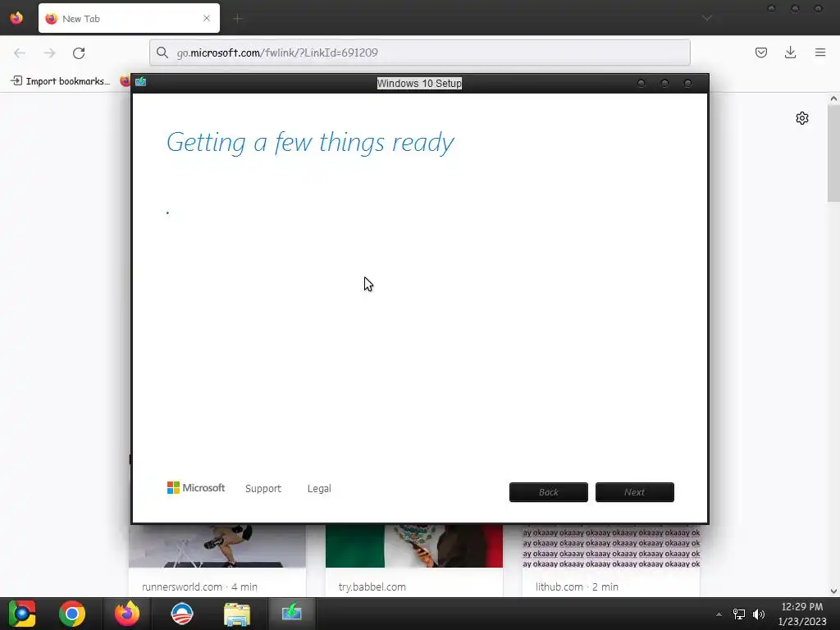Switch to Firefox in the taskbar
The image size is (840, 630).
click(x=127, y=614)
